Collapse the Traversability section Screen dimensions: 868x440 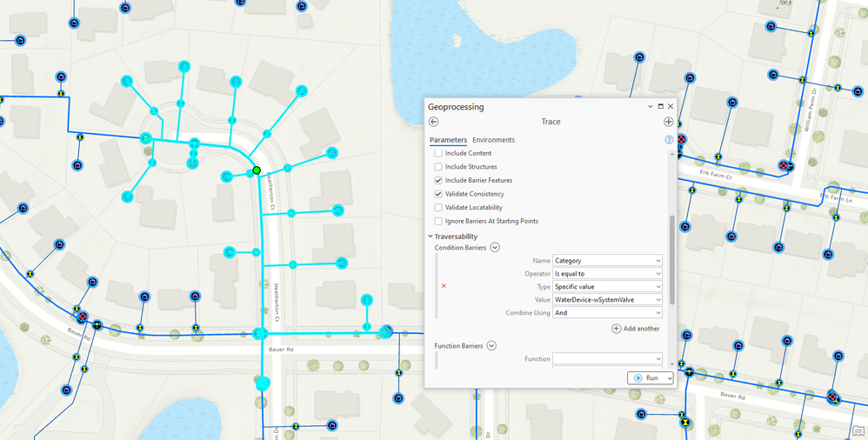pos(431,237)
